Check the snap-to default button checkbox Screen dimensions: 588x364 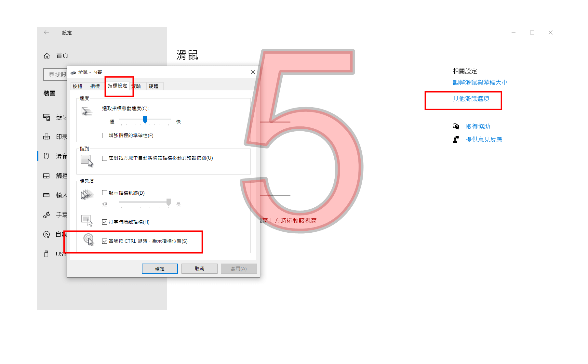(x=105, y=158)
